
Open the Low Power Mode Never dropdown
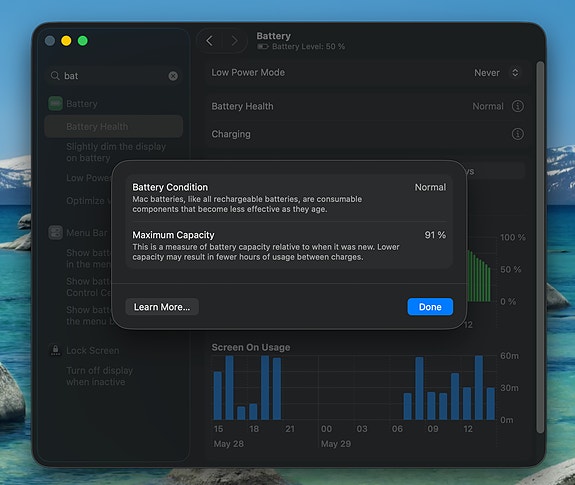[497, 73]
